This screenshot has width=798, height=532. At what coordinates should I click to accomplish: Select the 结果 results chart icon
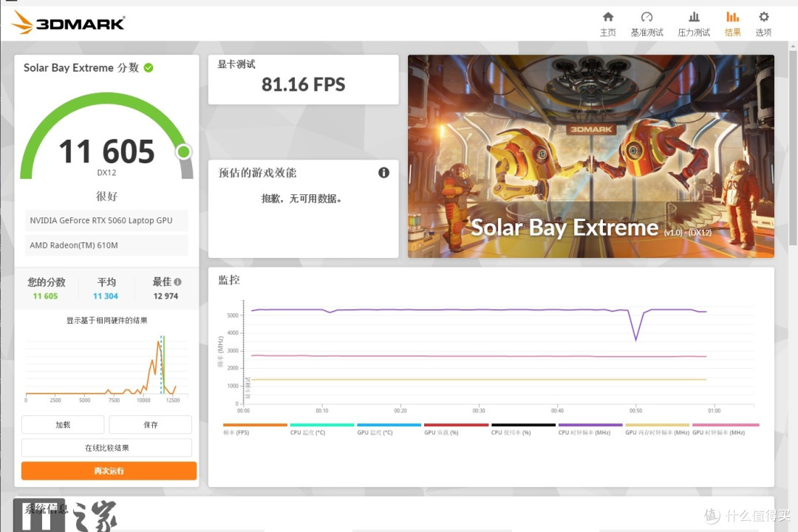732,17
